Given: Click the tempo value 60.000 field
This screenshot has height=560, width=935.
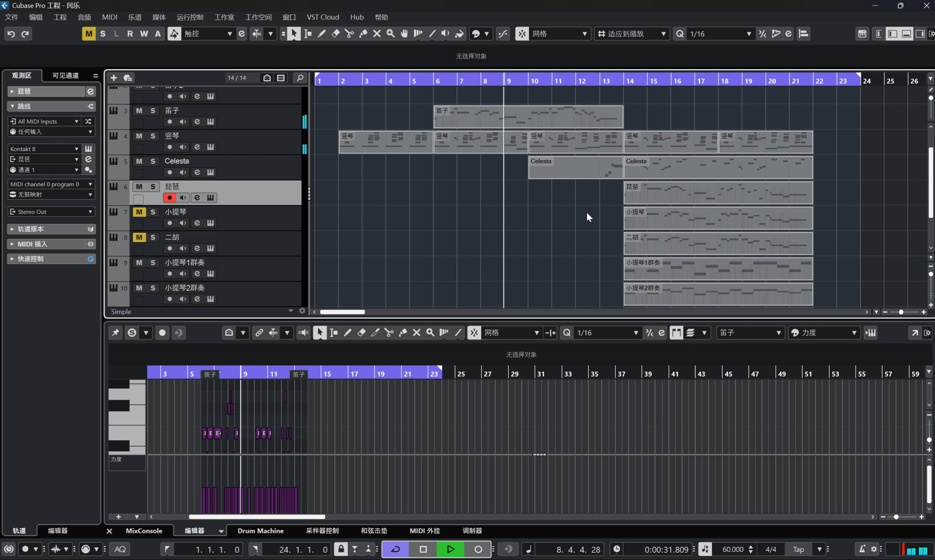Looking at the screenshot, I should pyautogui.click(x=732, y=550).
